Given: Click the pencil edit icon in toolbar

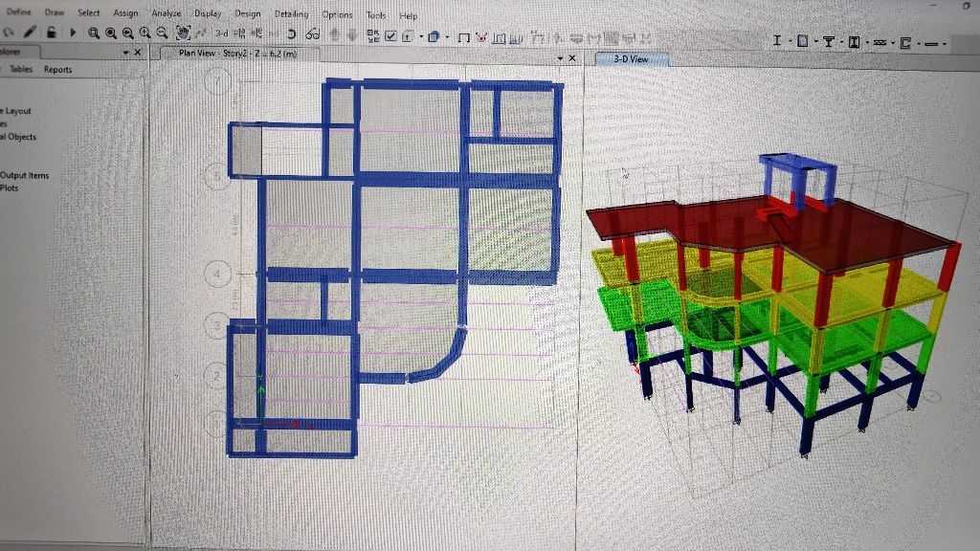Looking at the screenshot, I should (x=32, y=33).
